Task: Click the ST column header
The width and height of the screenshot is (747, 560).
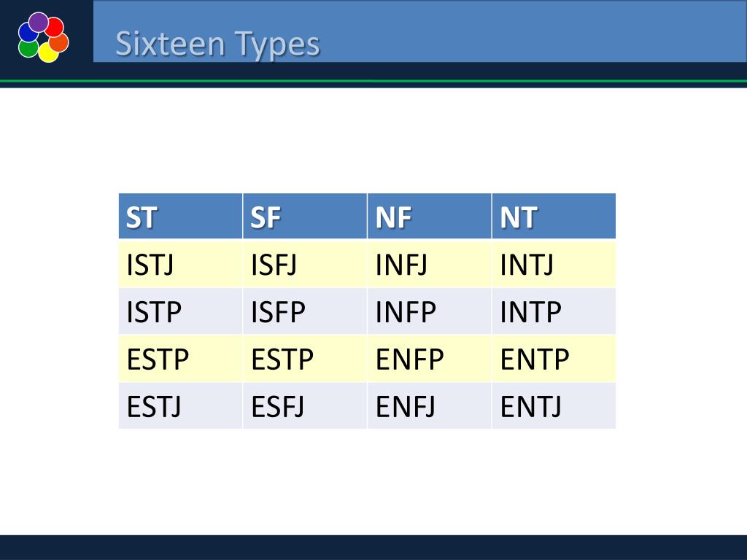Action: (x=181, y=216)
